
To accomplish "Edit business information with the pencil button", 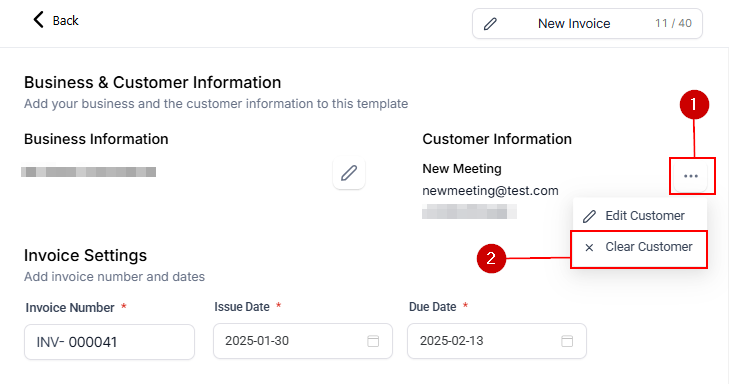I will point(349,173).
